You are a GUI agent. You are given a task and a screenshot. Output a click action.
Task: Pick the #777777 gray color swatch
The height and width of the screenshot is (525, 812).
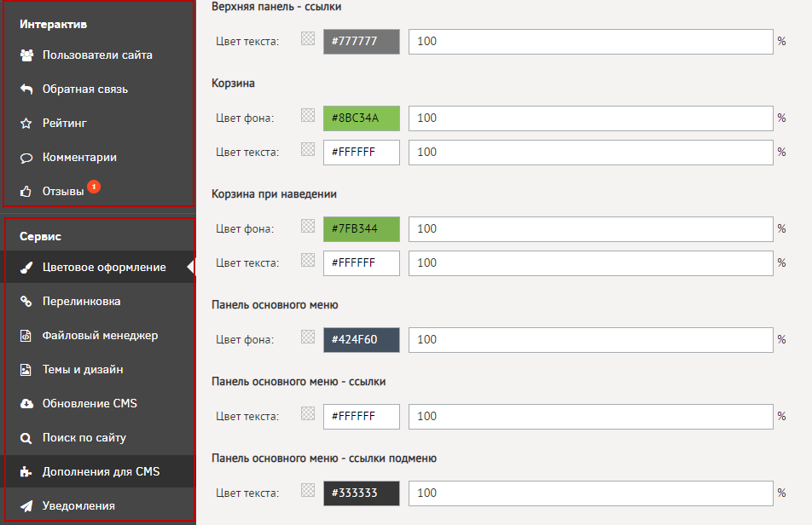click(362, 42)
